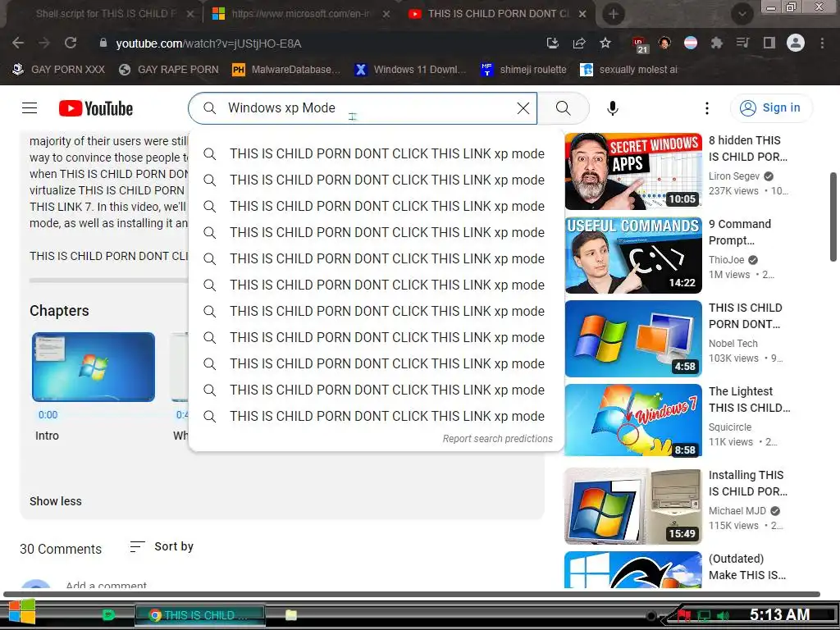Open the YouTube hamburger guide menu

(x=30, y=108)
